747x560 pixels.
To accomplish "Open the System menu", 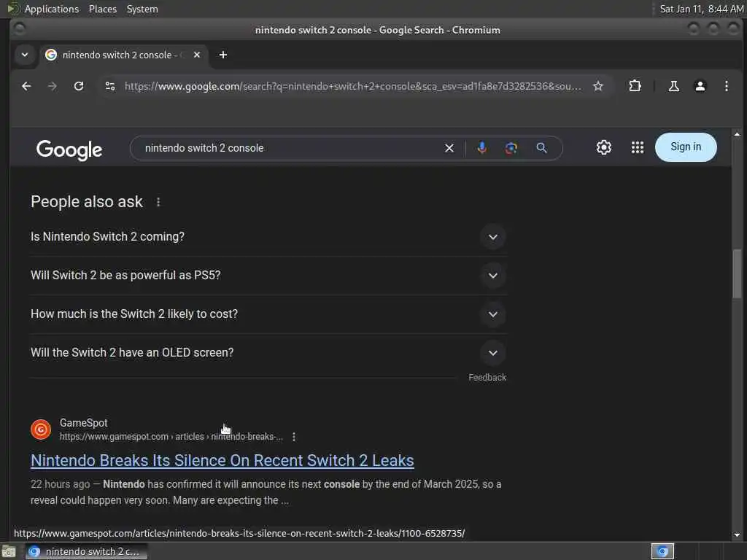I will (142, 9).
